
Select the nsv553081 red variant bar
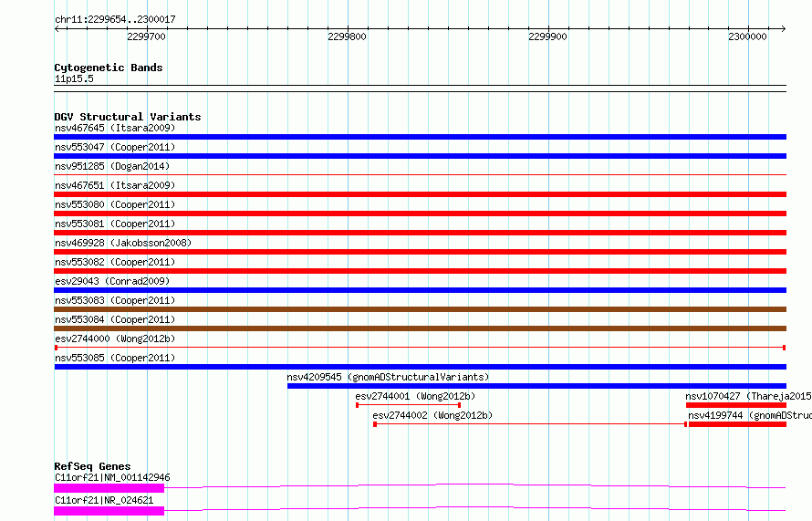[x=420, y=233]
